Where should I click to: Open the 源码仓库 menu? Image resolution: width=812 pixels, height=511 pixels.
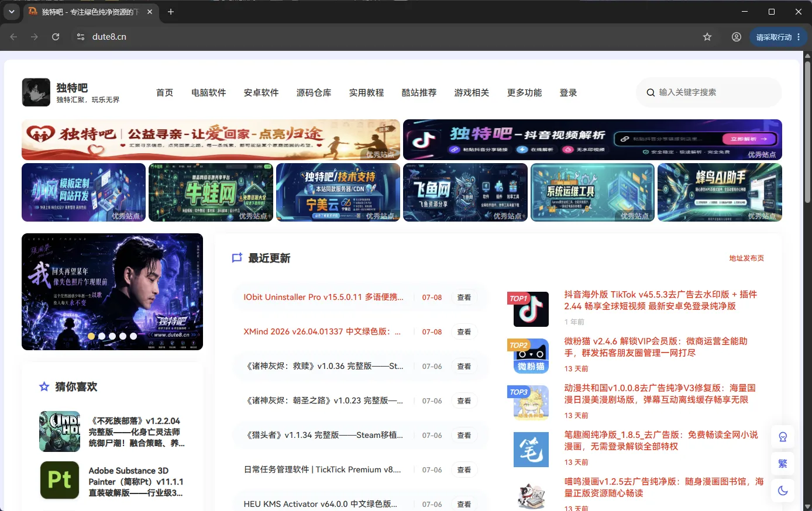tap(314, 92)
